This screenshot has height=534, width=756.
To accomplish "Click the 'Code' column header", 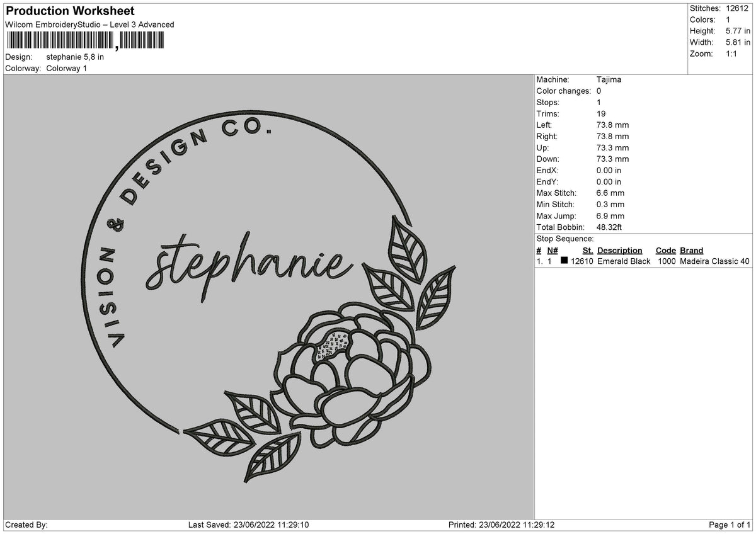I will point(666,251).
